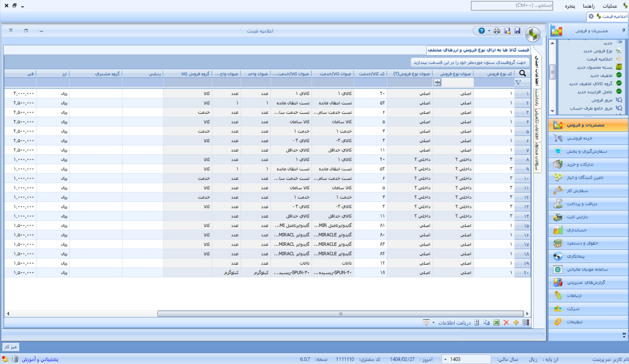The height and width of the screenshot is (364, 629).
Task: Select مرور فروش in the sidebar tree
Action: point(602,100)
